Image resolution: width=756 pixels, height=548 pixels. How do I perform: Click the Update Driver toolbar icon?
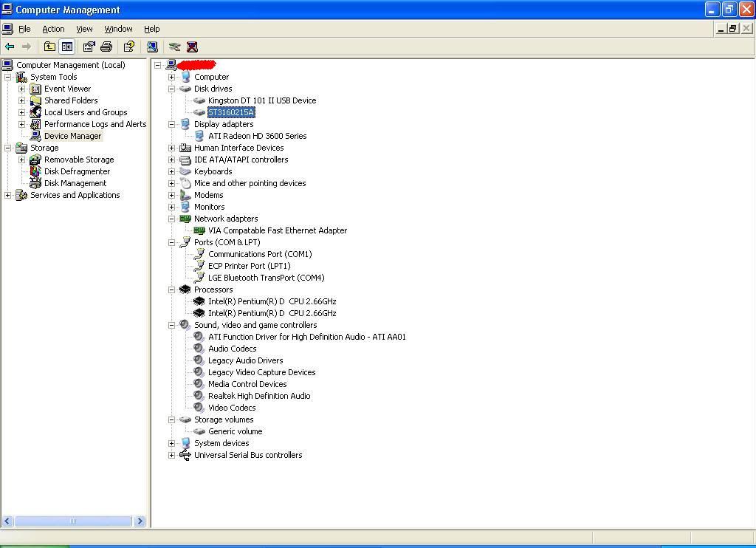coord(174,47)
